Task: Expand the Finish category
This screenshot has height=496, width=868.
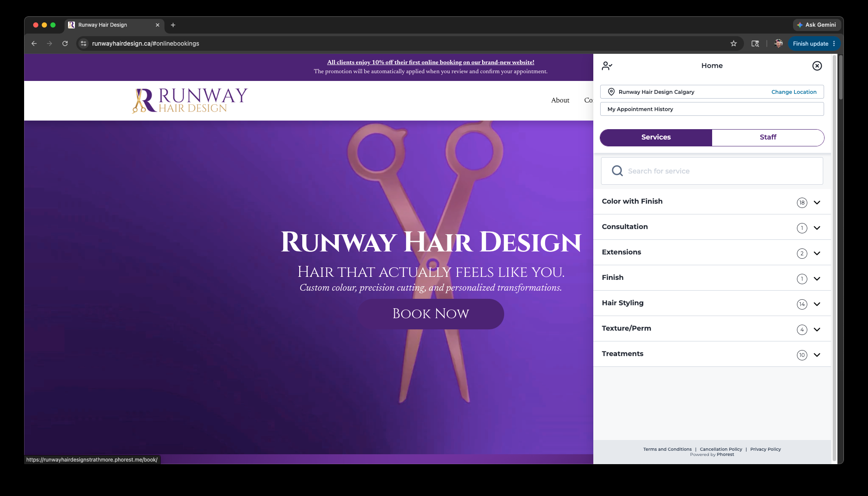Action: (712, 278)
